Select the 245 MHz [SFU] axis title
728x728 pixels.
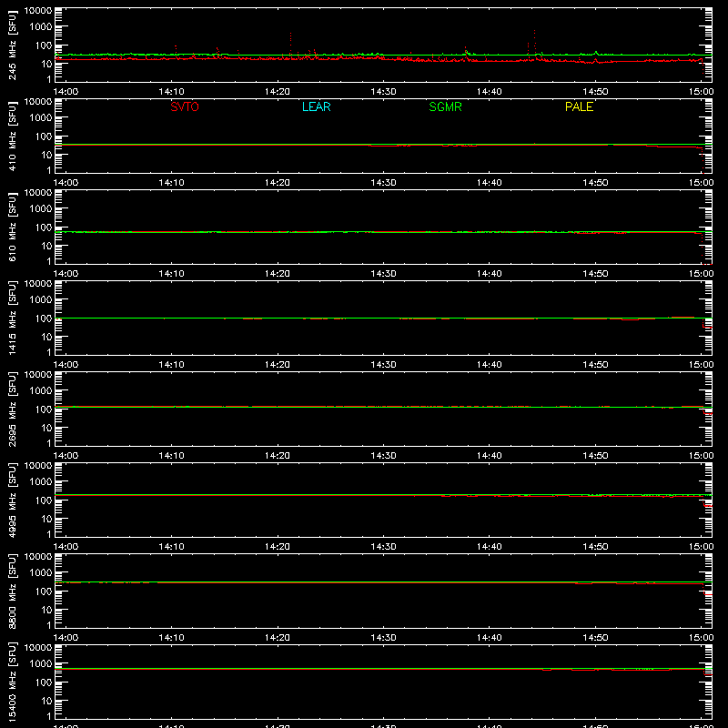point(12,45)
